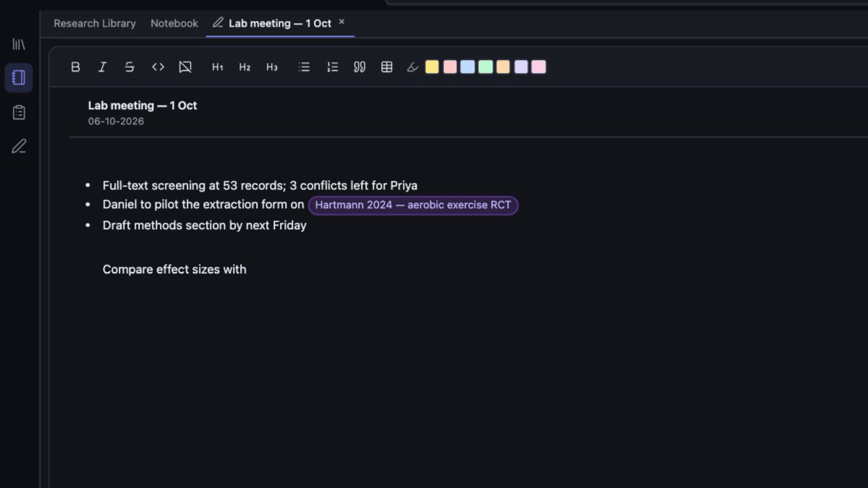The height and width of the screenshot is (488, 868).
Task: Switch to the Research Library tab
Action: click(95, 23)
